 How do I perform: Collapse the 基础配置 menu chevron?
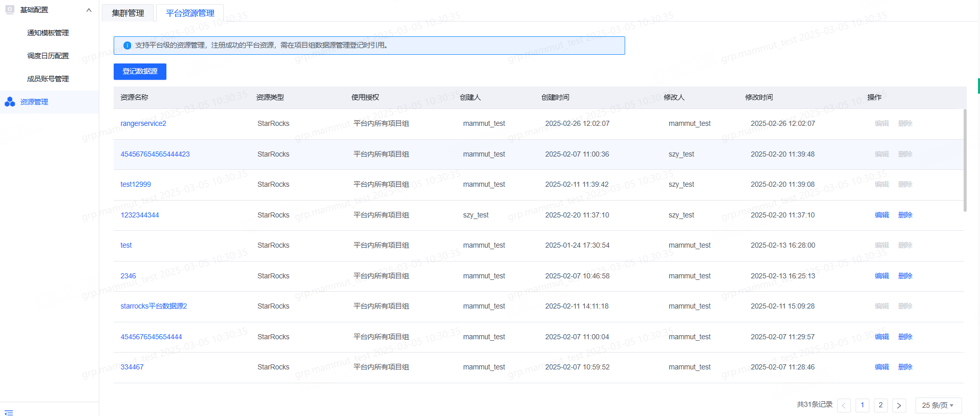pyautogui.click(x=89, y=10)
